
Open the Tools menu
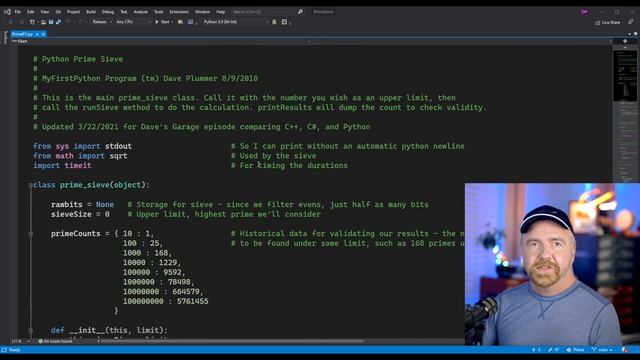click(158, 12)
